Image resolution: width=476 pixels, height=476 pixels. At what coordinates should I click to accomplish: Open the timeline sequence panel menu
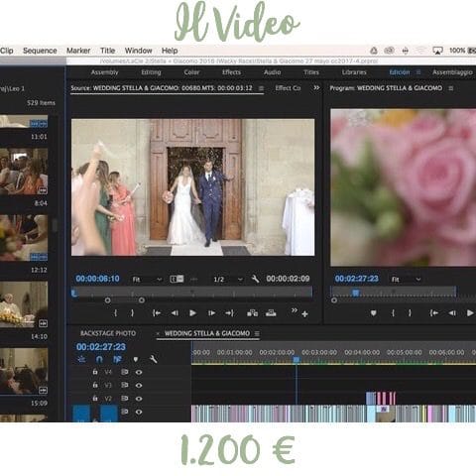257,334
